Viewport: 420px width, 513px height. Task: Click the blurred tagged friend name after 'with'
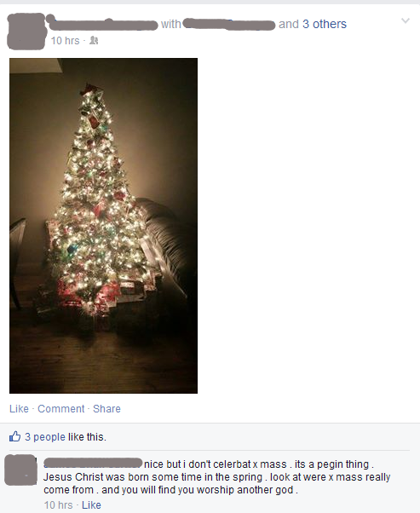[228, 25]
